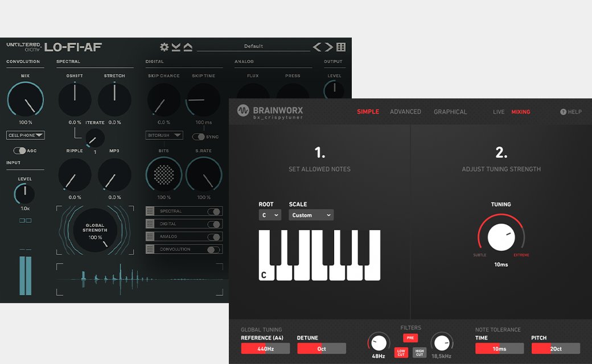Toggle the PRE filter button
This screenshot has width=592, height=364.
(x=410, y=338)
